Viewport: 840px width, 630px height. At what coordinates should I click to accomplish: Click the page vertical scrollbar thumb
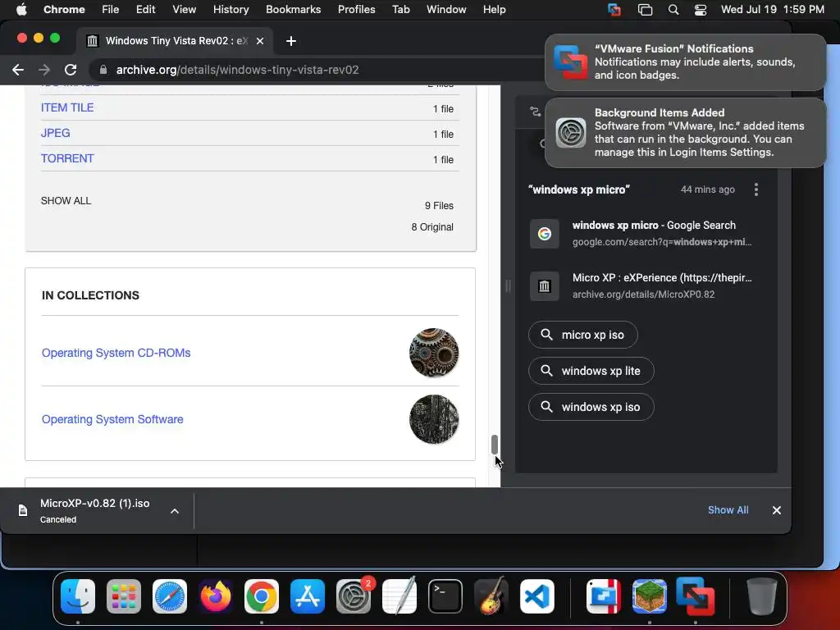point(495,445)
